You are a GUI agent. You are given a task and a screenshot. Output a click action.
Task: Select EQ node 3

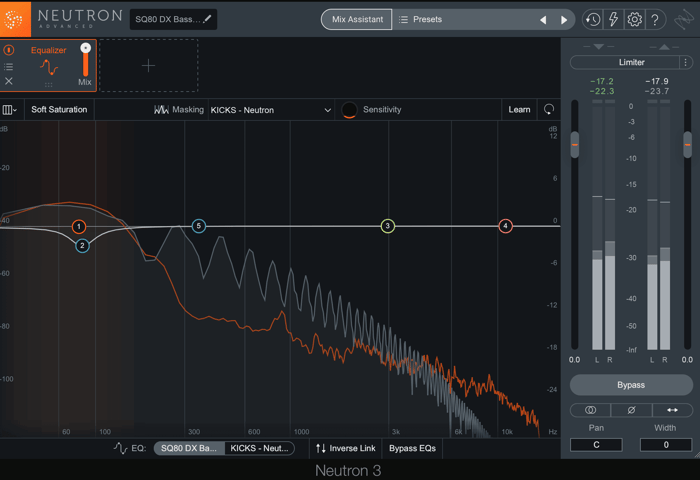388,226
